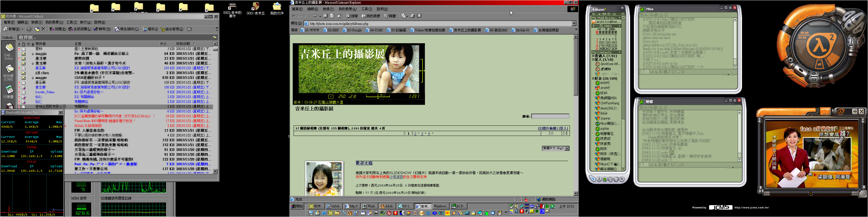Click Find (尋找) in Outlook toolbar

[150, 29]
